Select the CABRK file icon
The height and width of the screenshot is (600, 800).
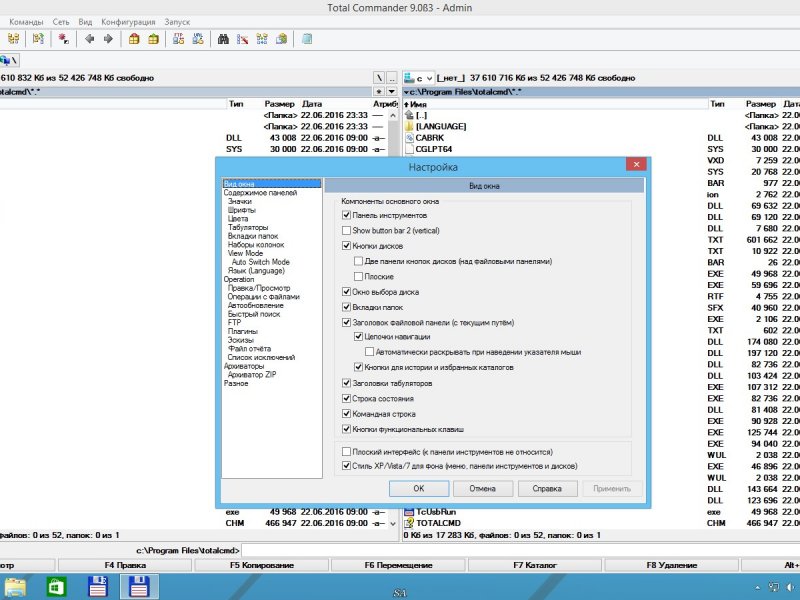(409, 137)
